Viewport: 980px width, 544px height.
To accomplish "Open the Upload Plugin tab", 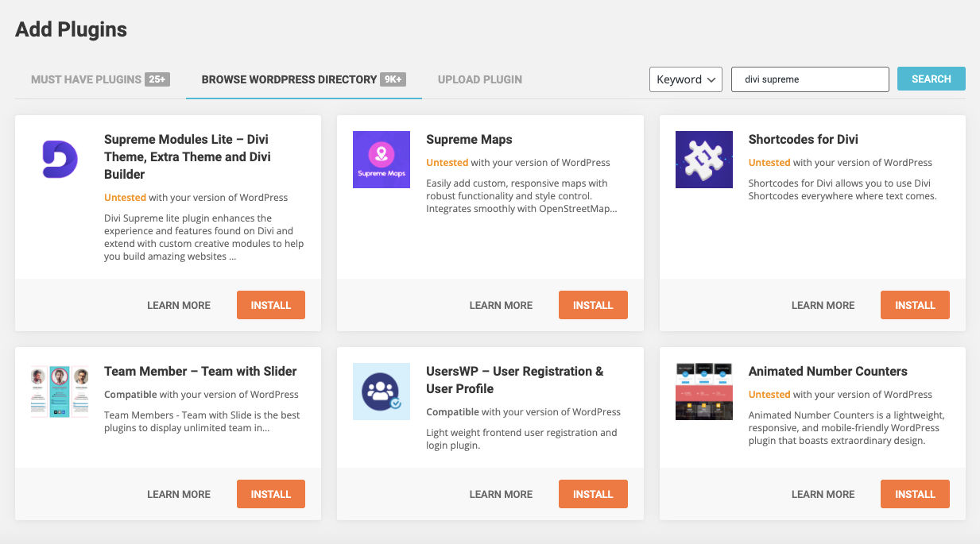I will [x=479, y=79].
